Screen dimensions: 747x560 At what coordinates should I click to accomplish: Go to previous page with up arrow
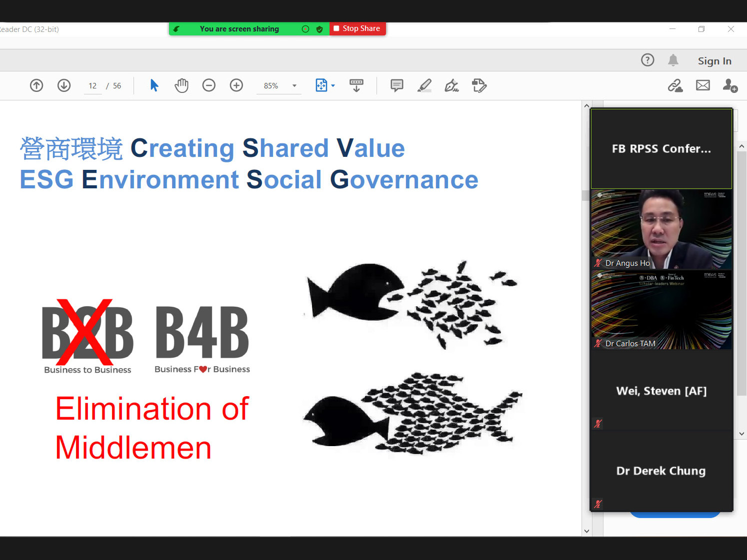click(x=36, y=85)
